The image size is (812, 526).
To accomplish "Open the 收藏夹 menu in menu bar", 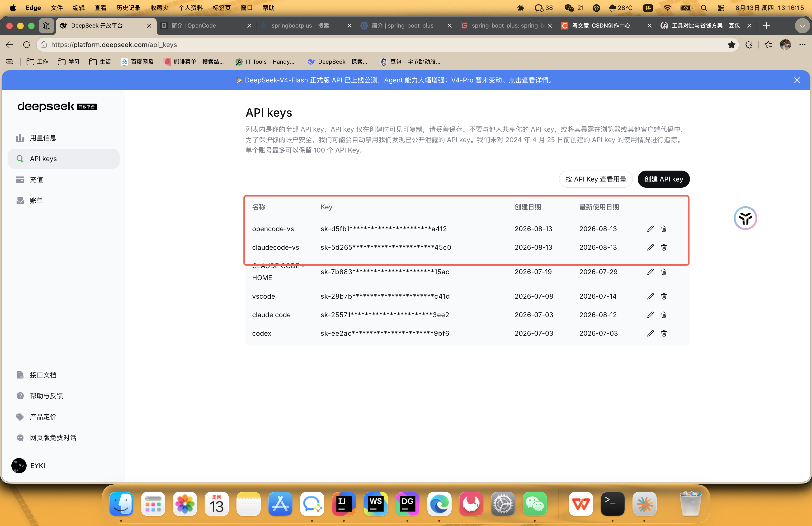I will [x=160, y=8].
